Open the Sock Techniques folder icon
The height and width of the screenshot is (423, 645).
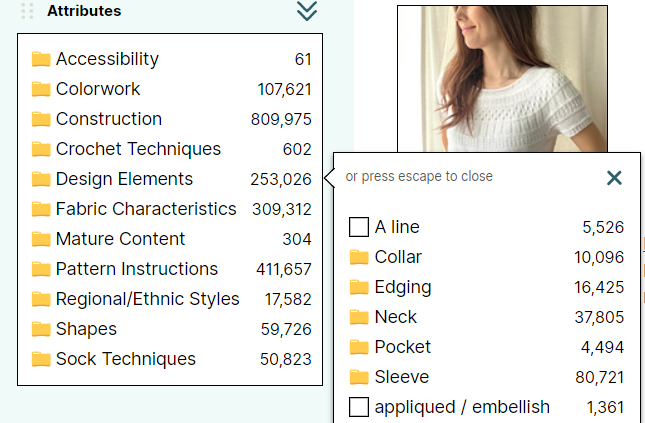click(x=41, y=359)
